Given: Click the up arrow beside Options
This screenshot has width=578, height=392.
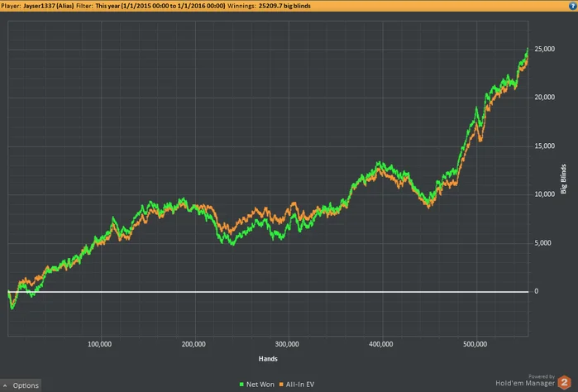Looking at the screenshot, I should pos(6,385).
